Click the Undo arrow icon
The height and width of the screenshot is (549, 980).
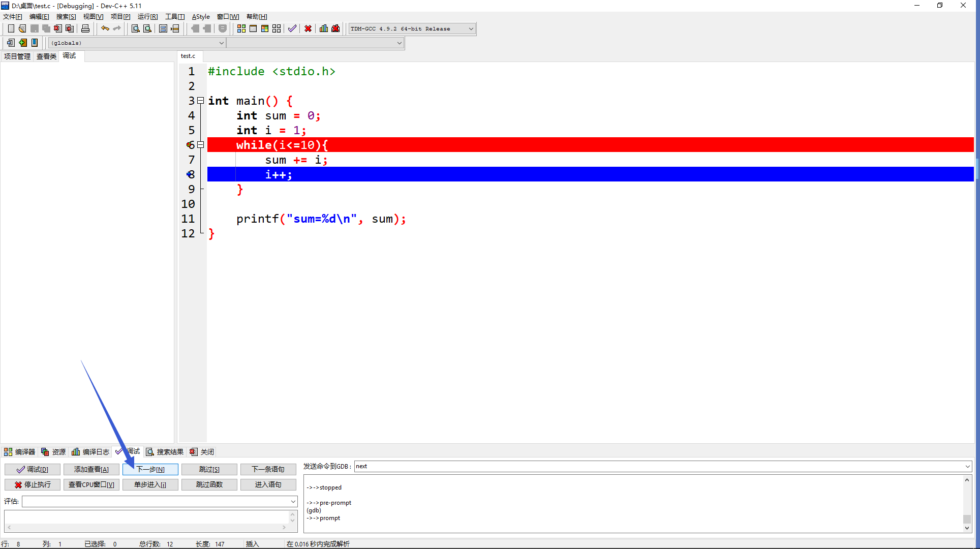pyautogui.click(x=105, y=28)
